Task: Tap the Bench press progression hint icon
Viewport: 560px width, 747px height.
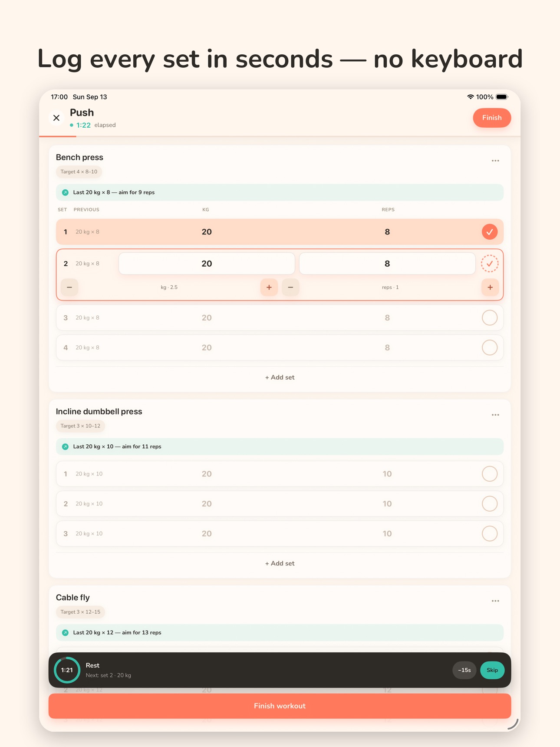Action: click(x=65, y=192)
